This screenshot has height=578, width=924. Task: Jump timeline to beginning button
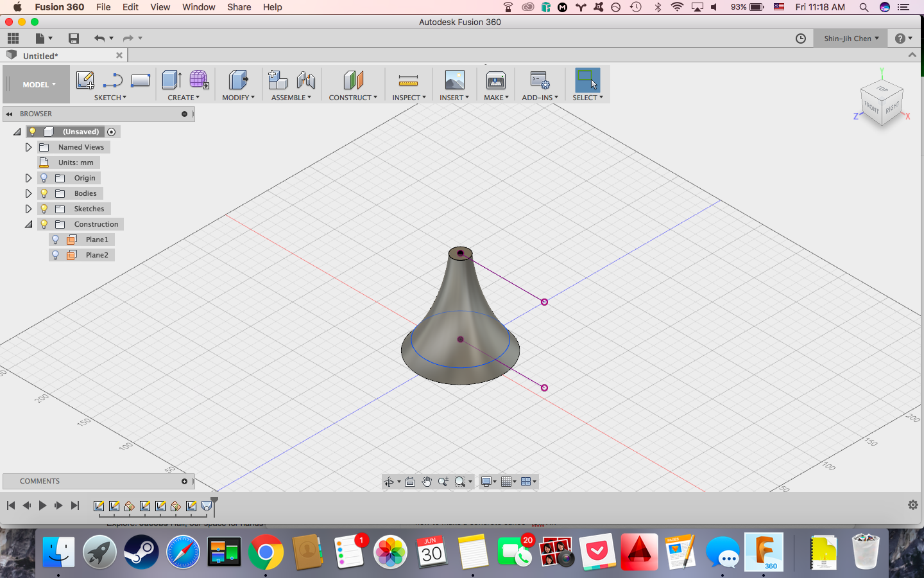[11, 505]
